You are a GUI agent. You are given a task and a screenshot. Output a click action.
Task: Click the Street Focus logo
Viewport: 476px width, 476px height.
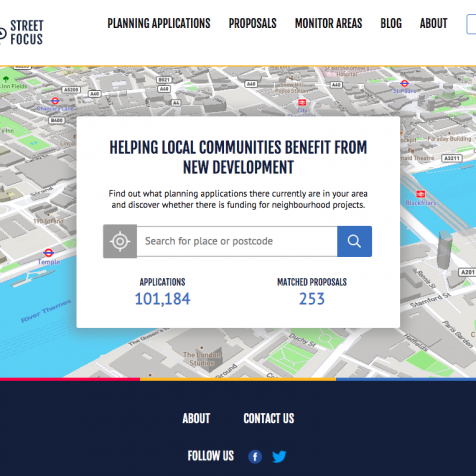pos(22,33)
